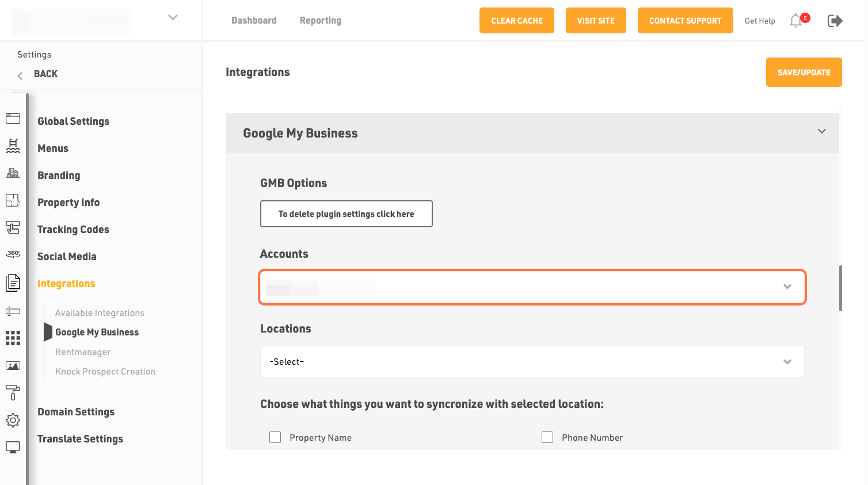Open the Locations Select dropdown
Screen dimensions: 868x485
[532, 361]
